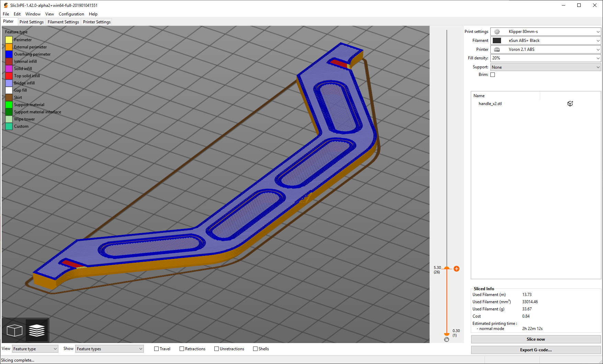This screenshot has height=364, width=603.
Task: Switch to Filament Settings tab
Action: 63,22
